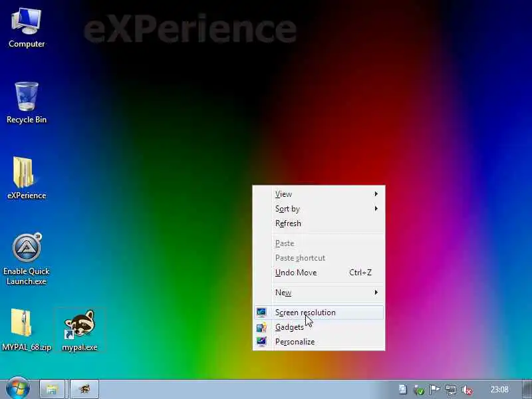Click the green check shield tray icon
The height and width of the screenshot is (399, 532).
point(419,390)
